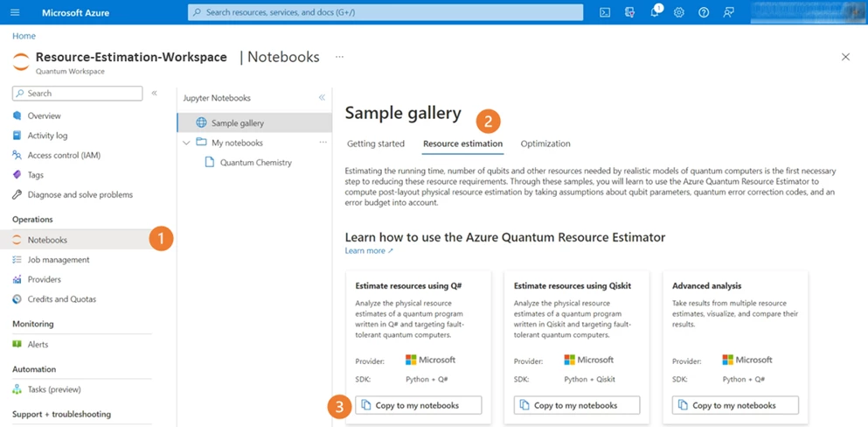
Task: Copy 'Estimate resources using Q#' to my notebooks
Action: pos(419,405)
